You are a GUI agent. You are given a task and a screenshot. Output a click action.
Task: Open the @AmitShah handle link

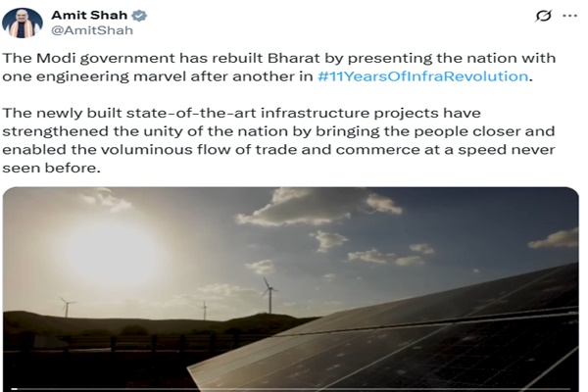[92, 30]
